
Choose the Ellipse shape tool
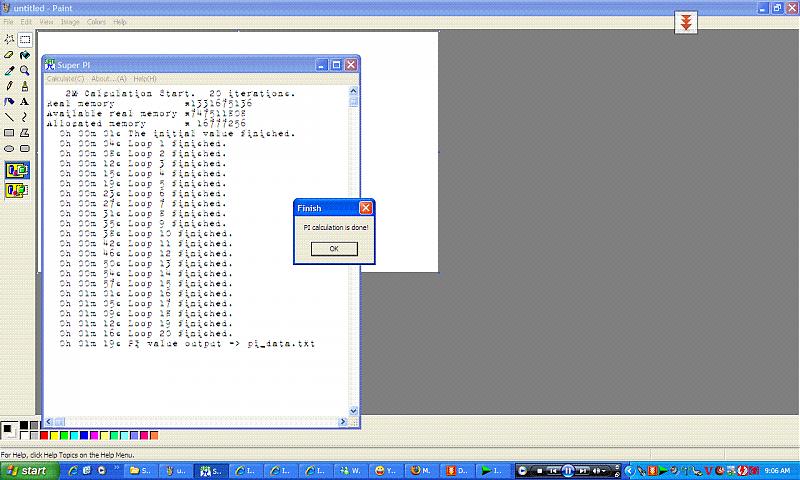coord(9,148)
